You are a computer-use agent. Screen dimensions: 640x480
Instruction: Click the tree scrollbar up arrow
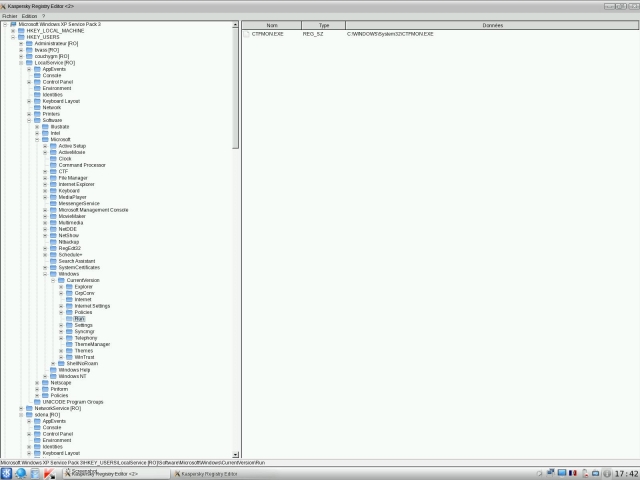(236, 25)
